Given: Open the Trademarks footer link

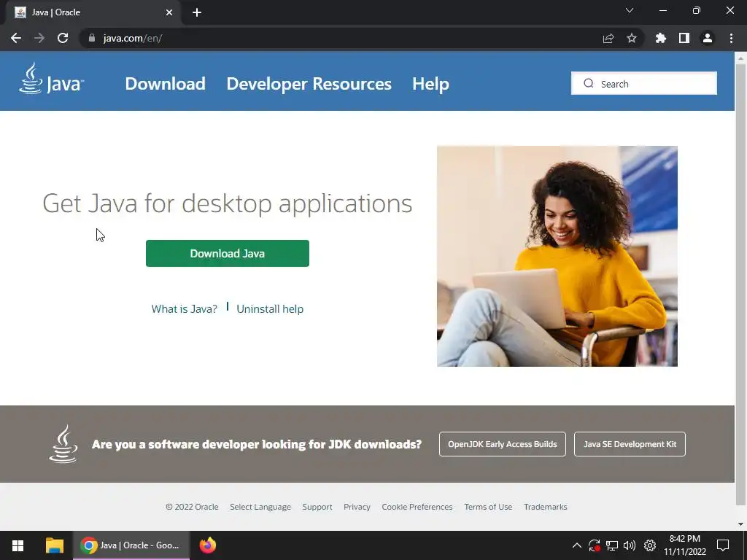Looking at the screenshot, I should click(546, 507).
